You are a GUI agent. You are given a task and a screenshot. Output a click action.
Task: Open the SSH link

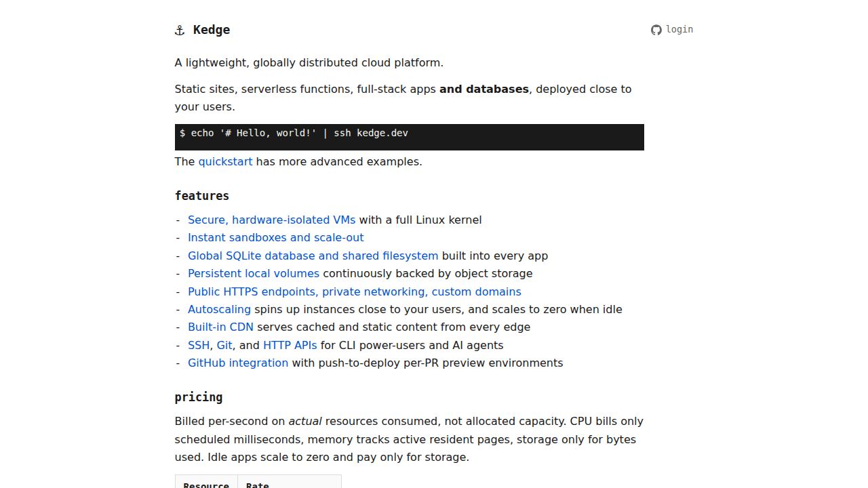pyautogui.click(x=199, y=345)
